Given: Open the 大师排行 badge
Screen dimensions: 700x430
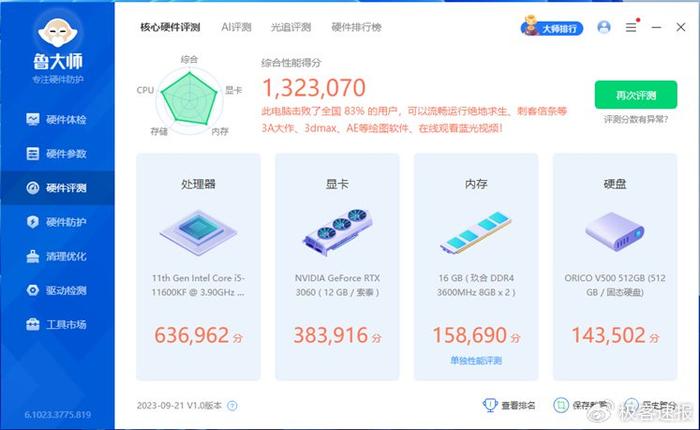Looking at the screenshot, I should (x=552, y=27).
